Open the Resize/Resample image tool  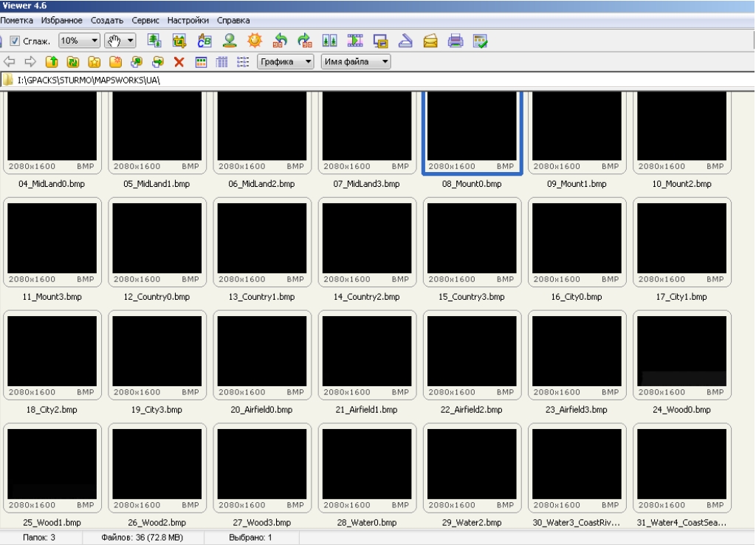(x=154, y=41)
